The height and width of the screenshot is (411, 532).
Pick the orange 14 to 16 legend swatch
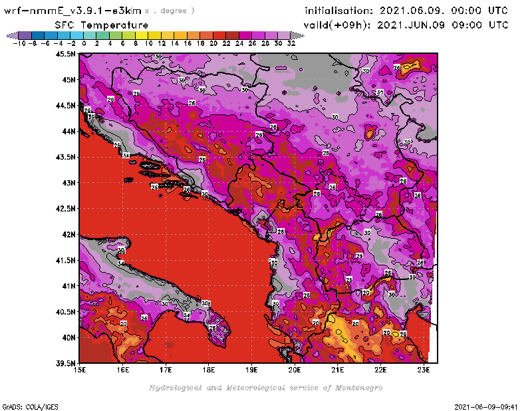click(x=180, y=35)
